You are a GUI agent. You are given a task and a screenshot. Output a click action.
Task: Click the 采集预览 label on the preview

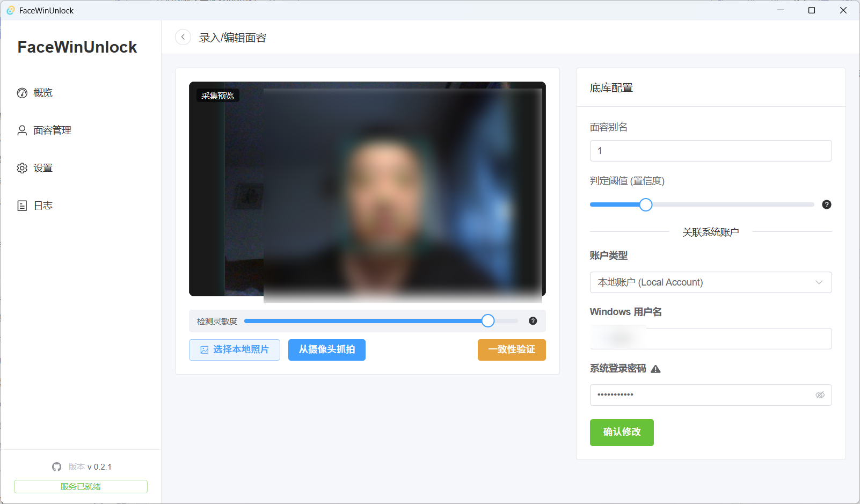click(x=217, y=96)
